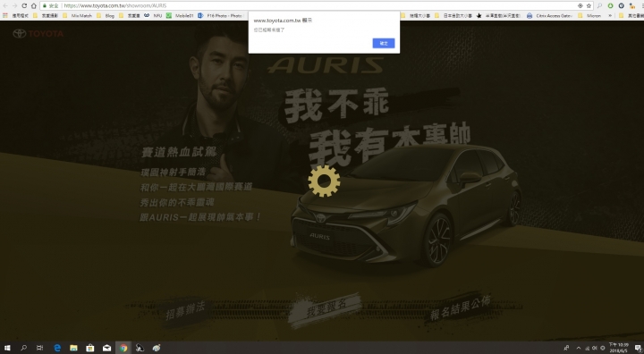The width and height of the screenshot is (644, 354).
Task: Open the Micron bookmark folder
Action: point(589,15)
